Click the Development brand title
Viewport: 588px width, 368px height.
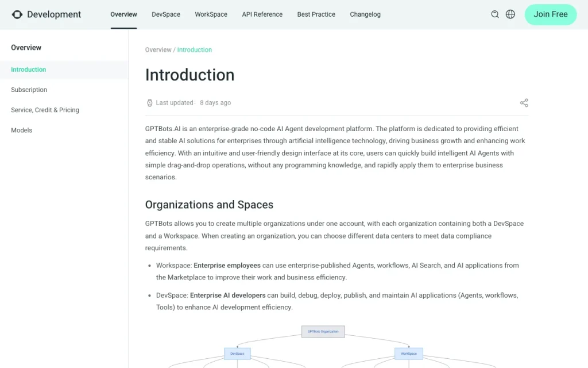click(x=54, y=14)
